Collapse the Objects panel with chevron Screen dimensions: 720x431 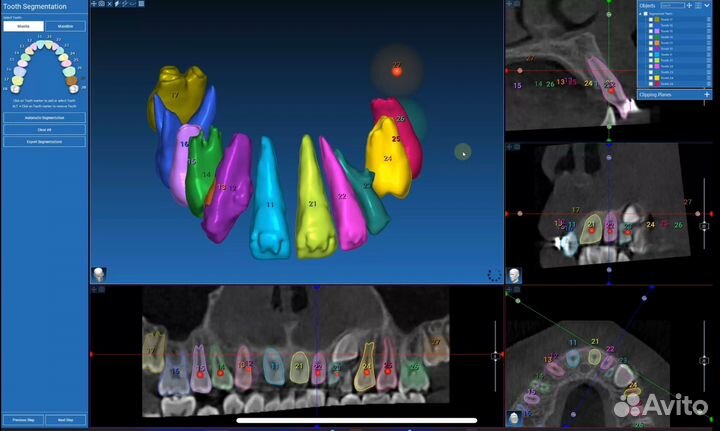[707, 5]
